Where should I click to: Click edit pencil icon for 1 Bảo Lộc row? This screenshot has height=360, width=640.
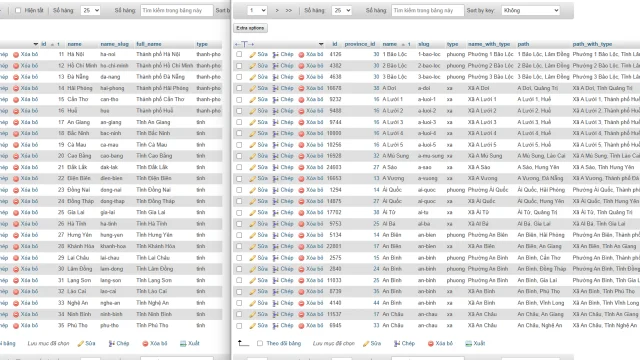(x=253, y=54)
